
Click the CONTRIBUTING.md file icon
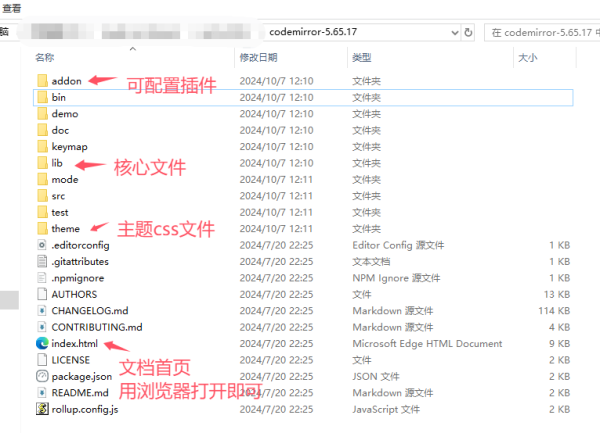(42, 327)
